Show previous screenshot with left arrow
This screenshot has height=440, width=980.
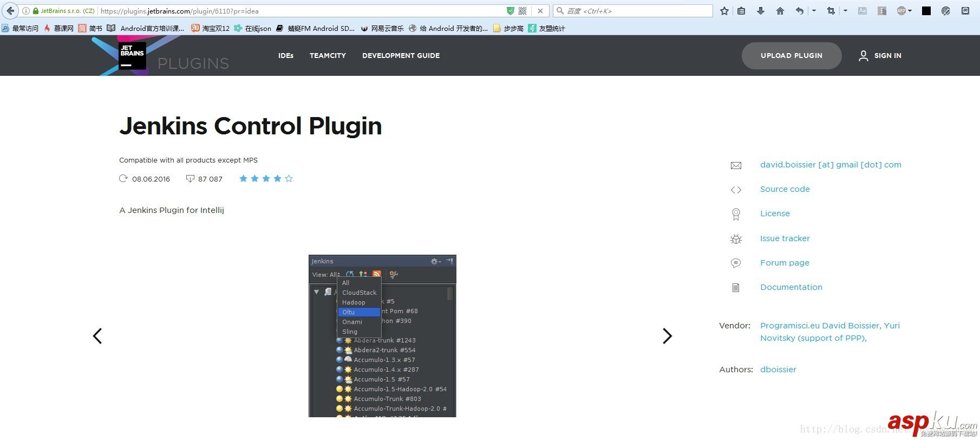pyautogui.click(x=97, y=336)
